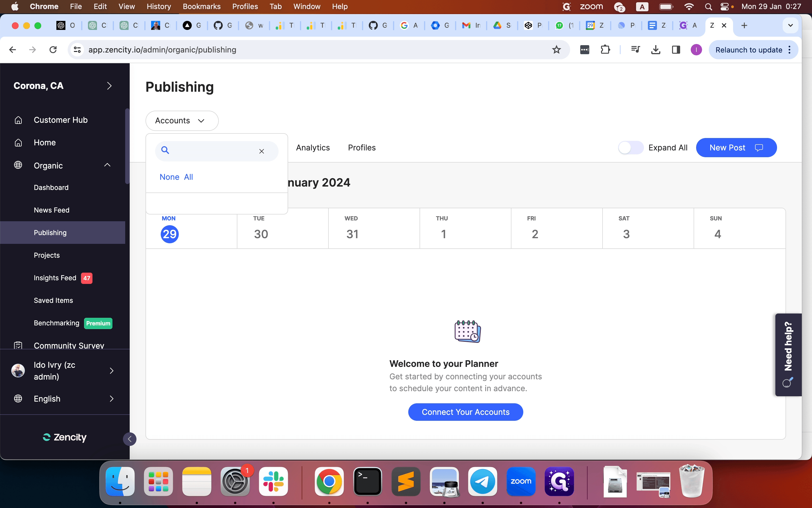Open System Settings from the dock
Viewport: 812px width, 508px height.
coord(235,481)
